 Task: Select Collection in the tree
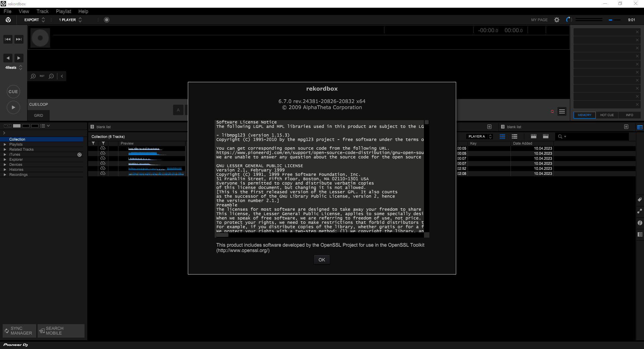click(42, 139)
